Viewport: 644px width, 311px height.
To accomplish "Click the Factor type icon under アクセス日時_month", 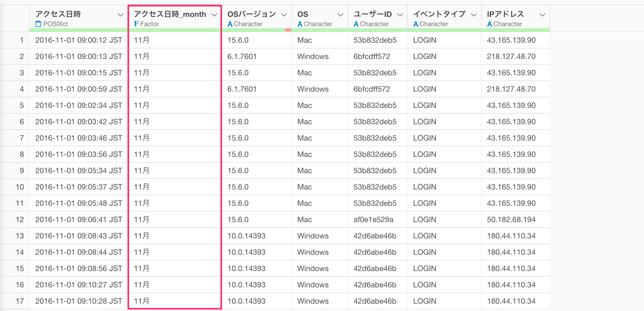I will click(x=136, y=24).
